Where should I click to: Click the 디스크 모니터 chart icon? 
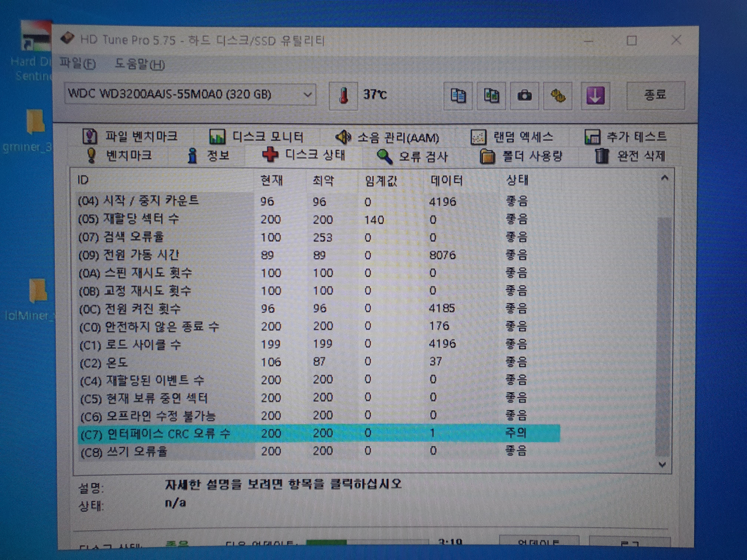pyautogui.click(x=217, y=137)
